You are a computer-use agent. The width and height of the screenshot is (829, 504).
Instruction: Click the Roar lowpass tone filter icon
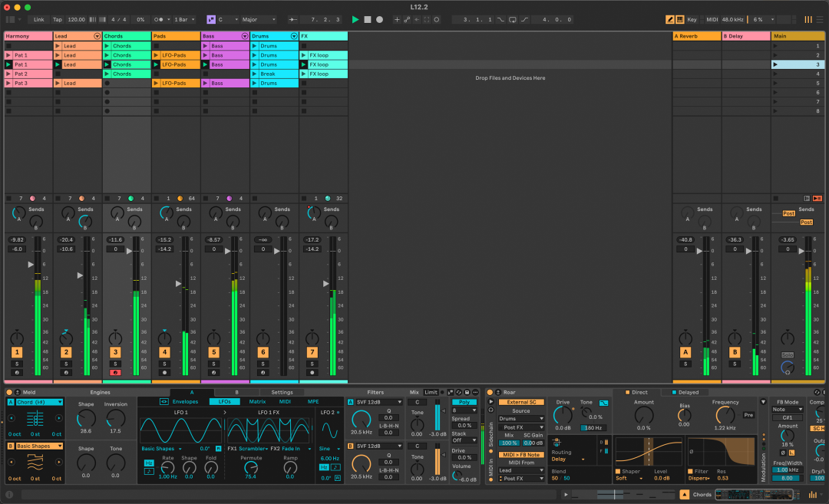(x=603, y=403)
